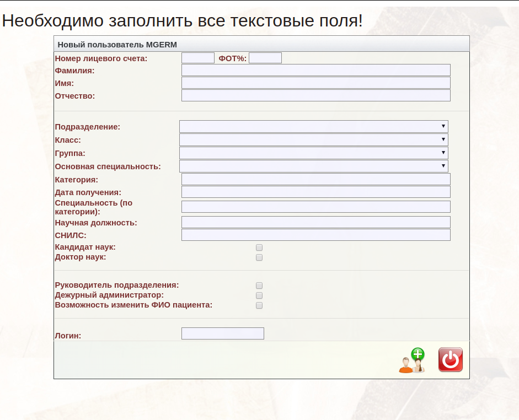Enable Возможность изменить ФИО пациента
This screenshot has height=420, width=519.
pyautogui.click(x=259, y=305)
